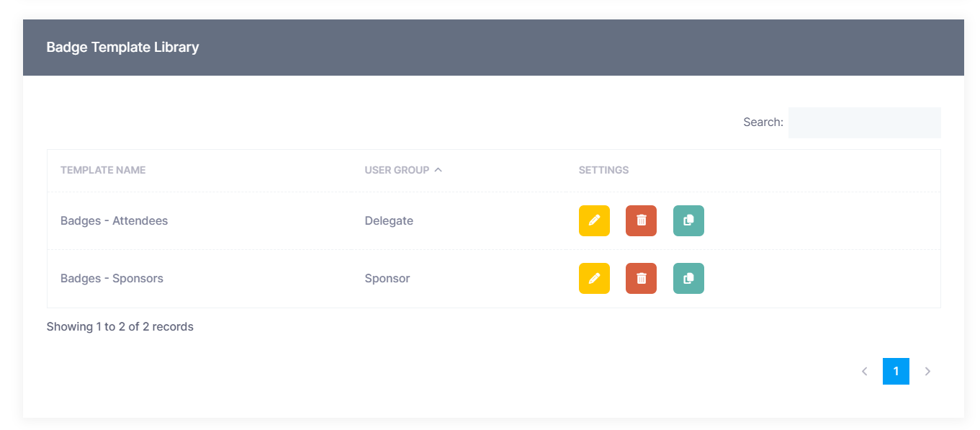Click the 'Showing 1 to 2' records text

pos(120,327)
